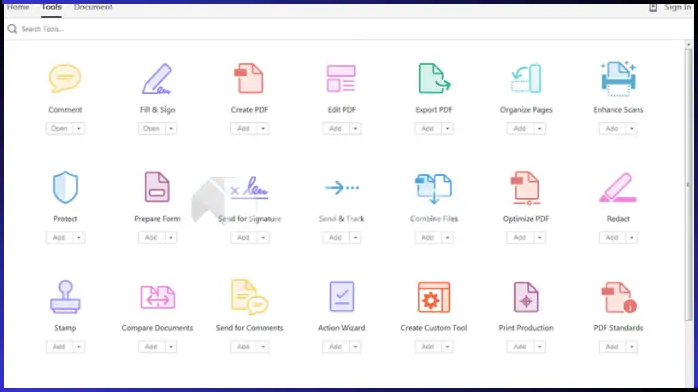Open the dropdown arrow under Create PDF
The height and width of the screenshot is (392, 698).
pyautogui.click(x=263, y=129)
